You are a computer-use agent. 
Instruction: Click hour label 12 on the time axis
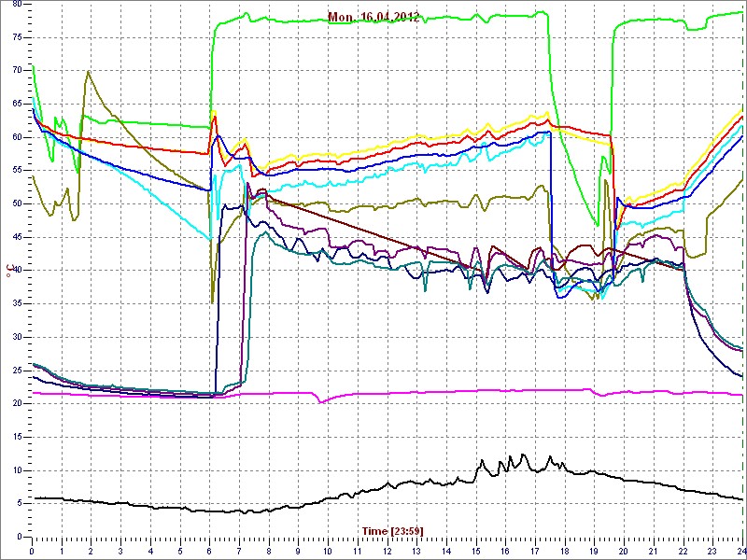pos(387,552)
